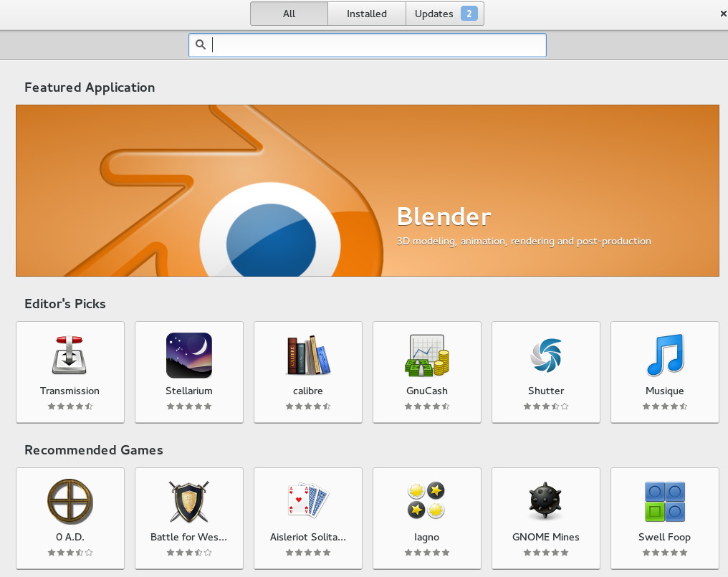The height and width of the screenshot is (577, 728).
Task: Open the GNOME Mines bomb icon
Action: pos(545,500)
